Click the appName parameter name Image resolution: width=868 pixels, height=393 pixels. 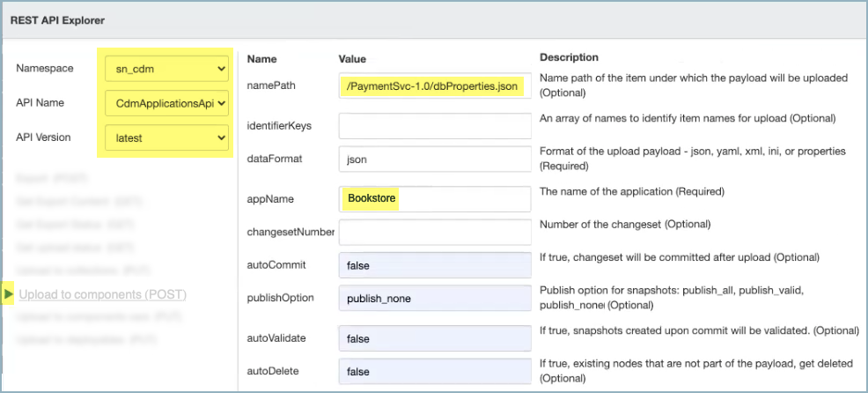click(x=270, y=199)
